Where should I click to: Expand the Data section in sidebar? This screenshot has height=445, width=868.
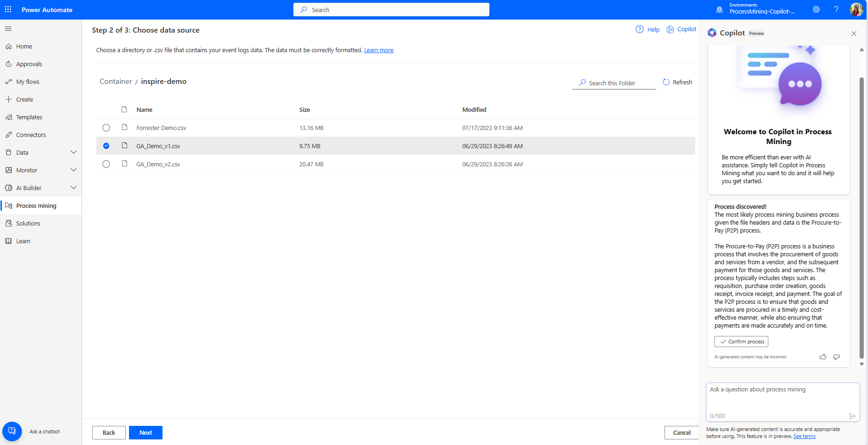click(74, 152)
